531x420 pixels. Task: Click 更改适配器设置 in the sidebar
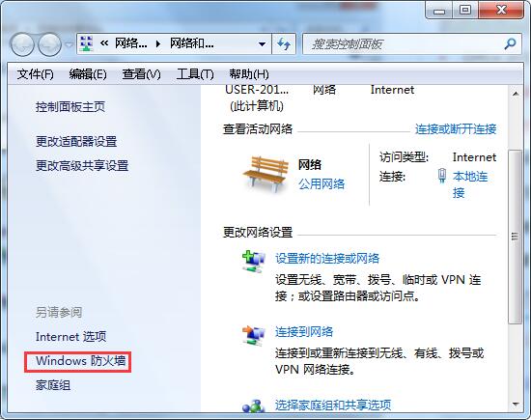76,141
